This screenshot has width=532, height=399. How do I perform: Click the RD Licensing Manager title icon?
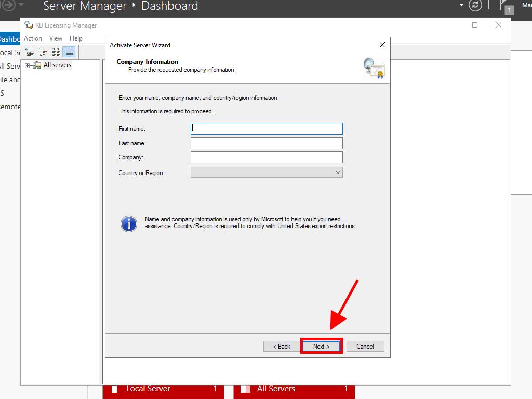point(29,25)
